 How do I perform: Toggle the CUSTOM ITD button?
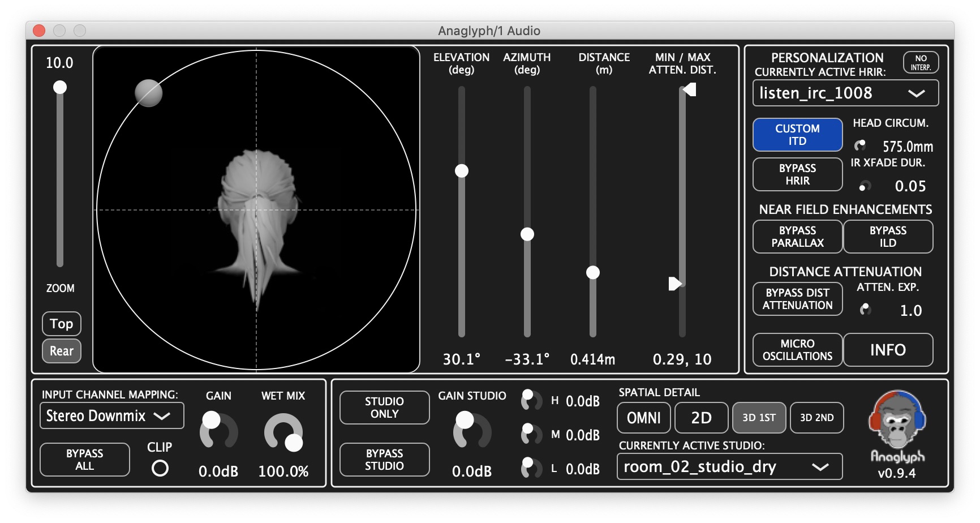[x=797, y=135]
